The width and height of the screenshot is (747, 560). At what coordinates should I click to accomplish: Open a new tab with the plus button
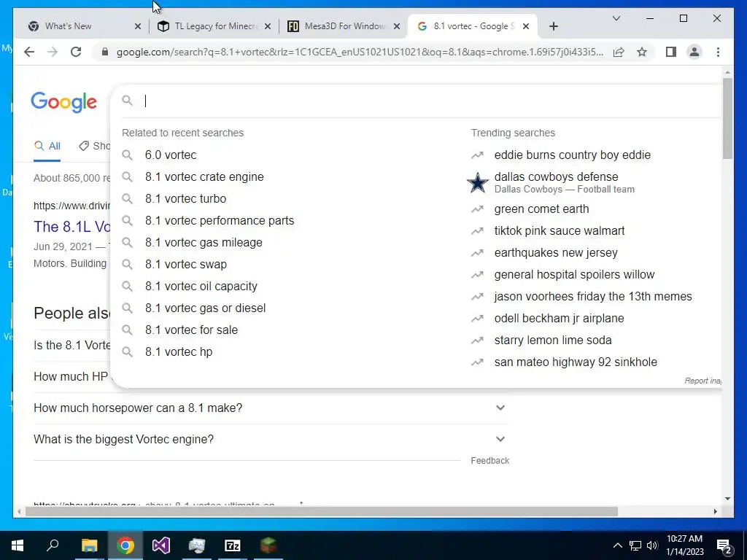553,26
